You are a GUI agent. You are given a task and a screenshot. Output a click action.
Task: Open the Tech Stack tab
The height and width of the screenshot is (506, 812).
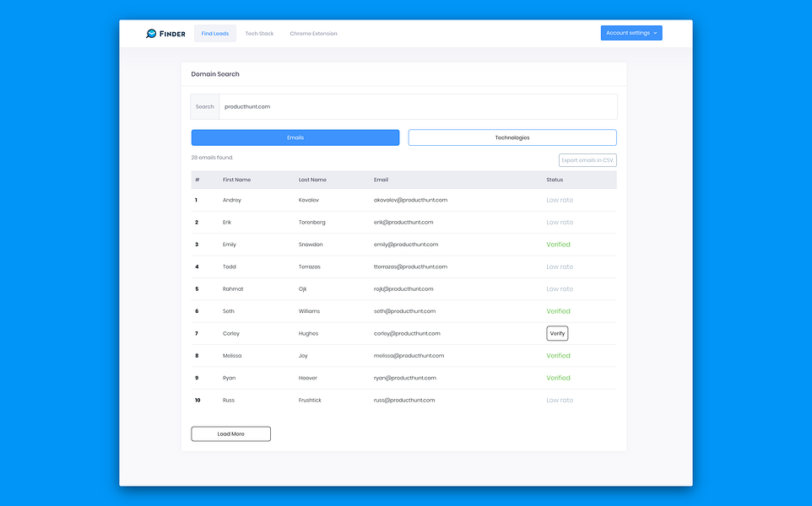click(x=259, y=34)
